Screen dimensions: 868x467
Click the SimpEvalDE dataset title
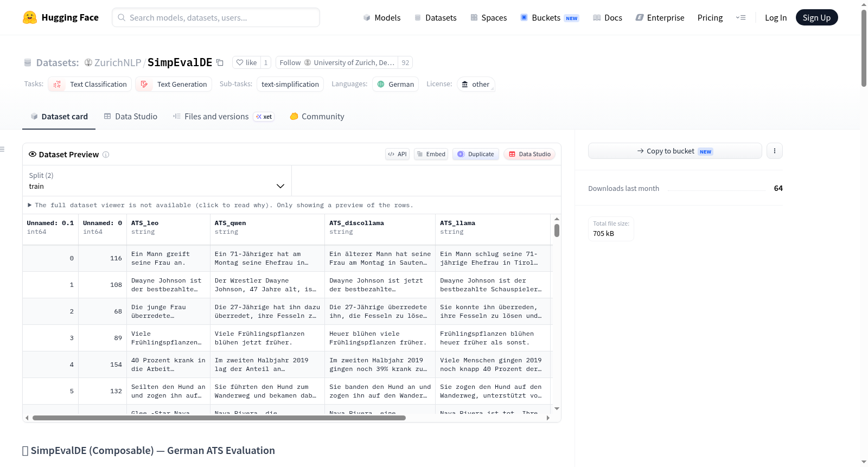[180, 62]
